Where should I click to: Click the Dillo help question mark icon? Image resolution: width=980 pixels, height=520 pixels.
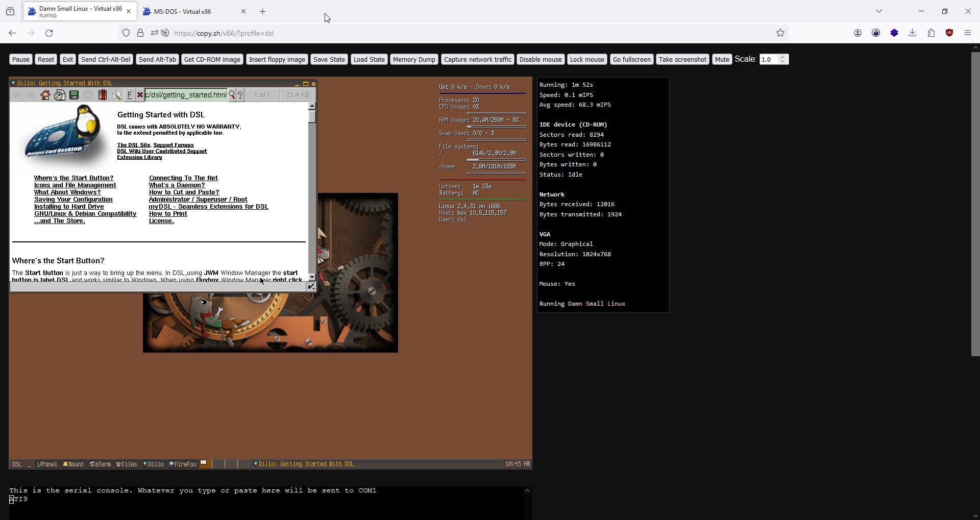(240, 95)
